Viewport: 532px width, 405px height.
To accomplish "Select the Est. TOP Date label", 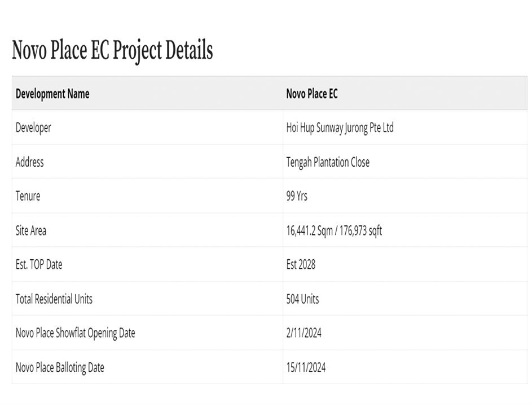I will point(39,264).
